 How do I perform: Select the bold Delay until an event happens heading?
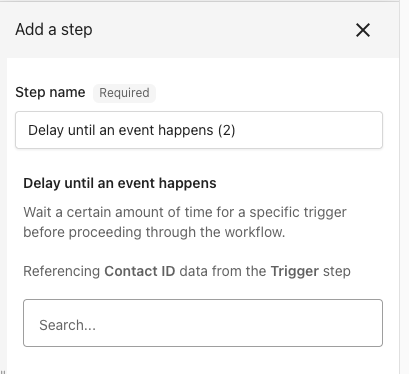(x=120, y=183)
